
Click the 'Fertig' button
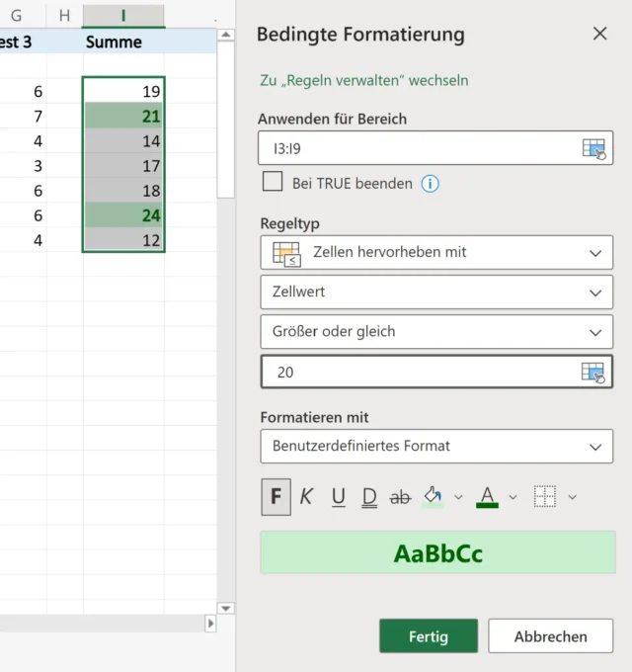click(x=429, y=636)
